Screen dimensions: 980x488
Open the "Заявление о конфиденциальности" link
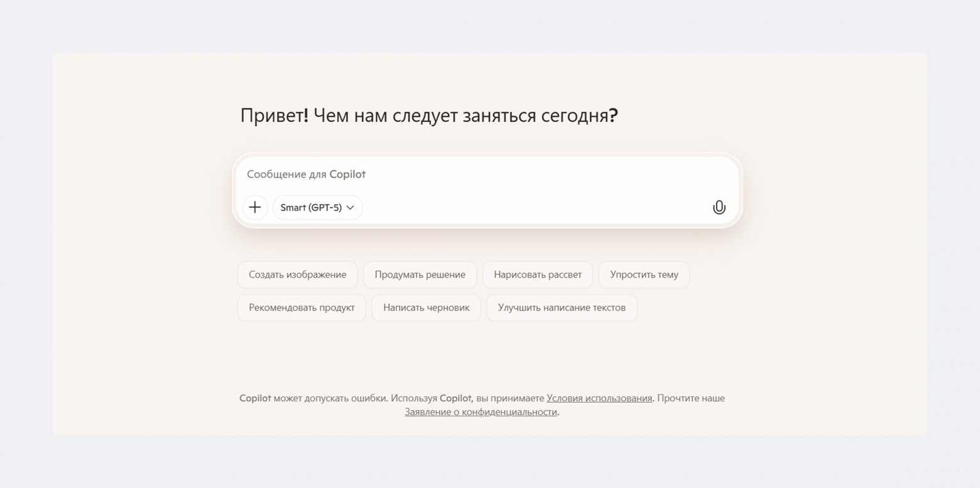[481, 411]
